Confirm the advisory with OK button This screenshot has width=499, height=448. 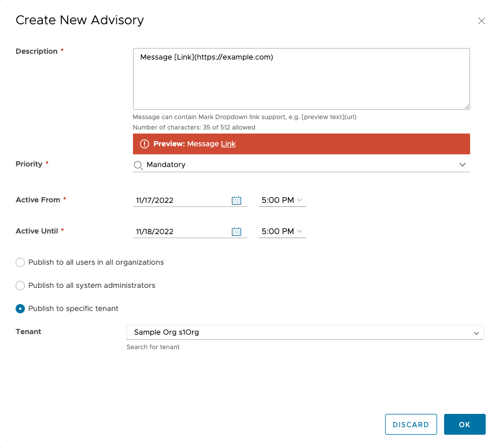[x=464, y=424]
